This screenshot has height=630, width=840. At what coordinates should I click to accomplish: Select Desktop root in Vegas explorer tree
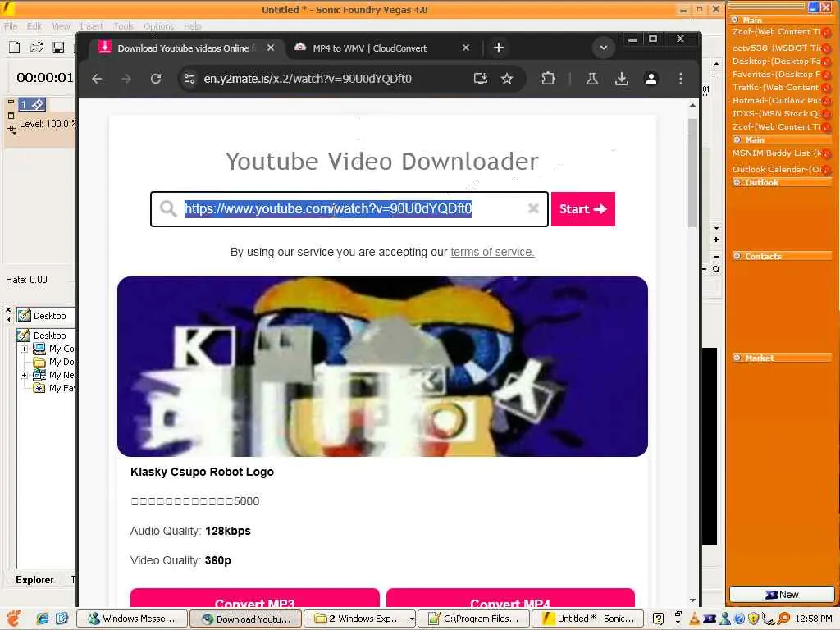[43, 336]
